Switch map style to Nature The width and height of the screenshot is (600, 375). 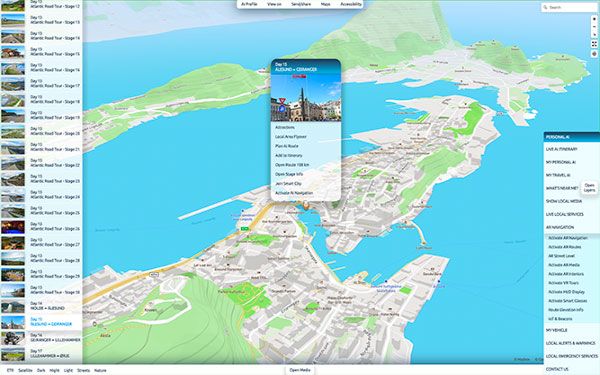tap(100, 370)
